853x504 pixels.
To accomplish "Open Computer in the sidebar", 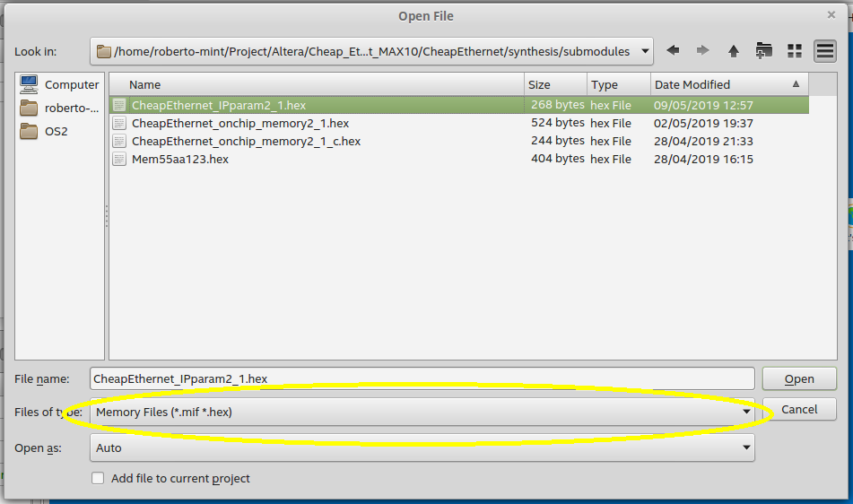I will [x=59, y=84].
